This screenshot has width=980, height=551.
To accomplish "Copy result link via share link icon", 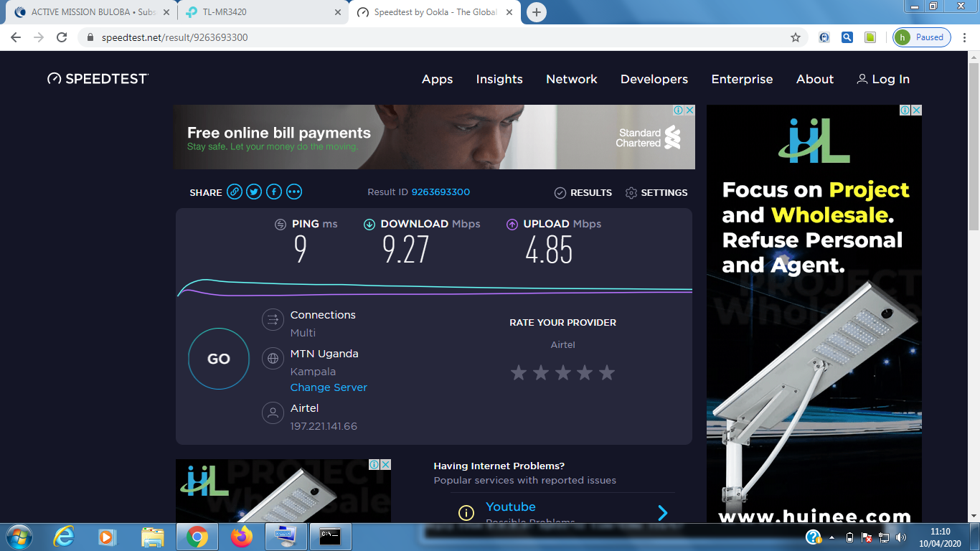I will coord(235,192).
